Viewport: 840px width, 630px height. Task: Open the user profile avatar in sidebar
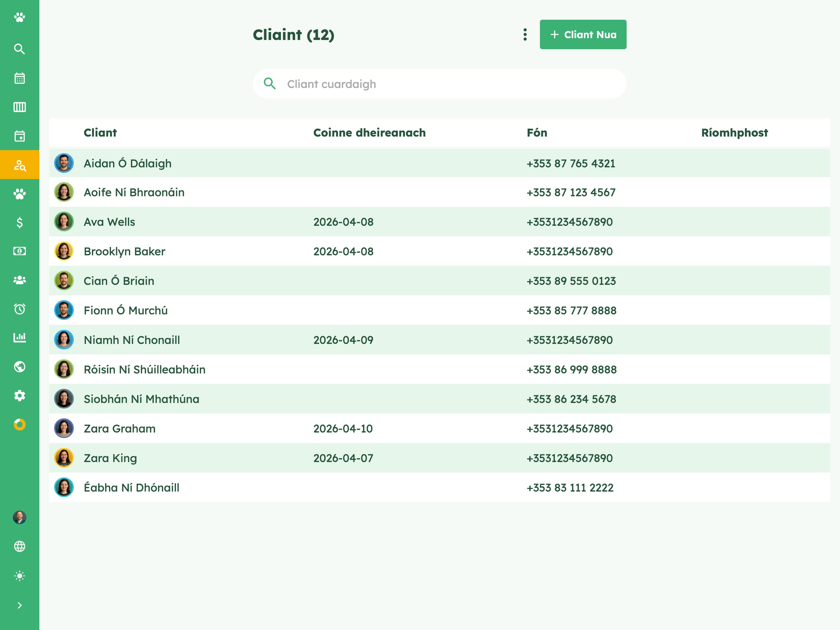click(x=19, y=517)
